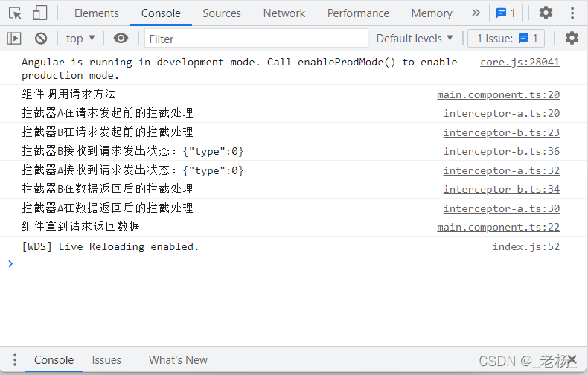This screenshot has width=588, height=375.
Task: Switch to the Sources tab
Action: (222, 13)
